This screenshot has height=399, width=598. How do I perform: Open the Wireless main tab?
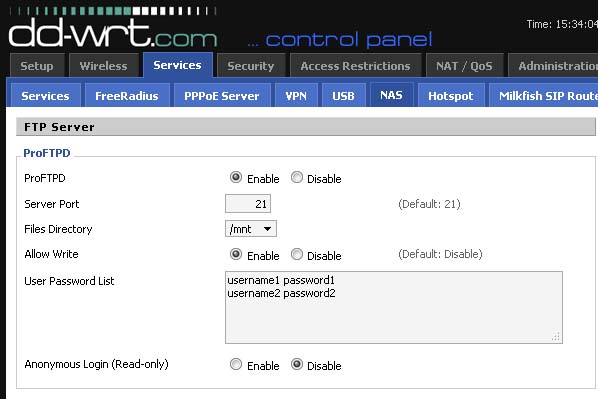click(x=103, y=66)
